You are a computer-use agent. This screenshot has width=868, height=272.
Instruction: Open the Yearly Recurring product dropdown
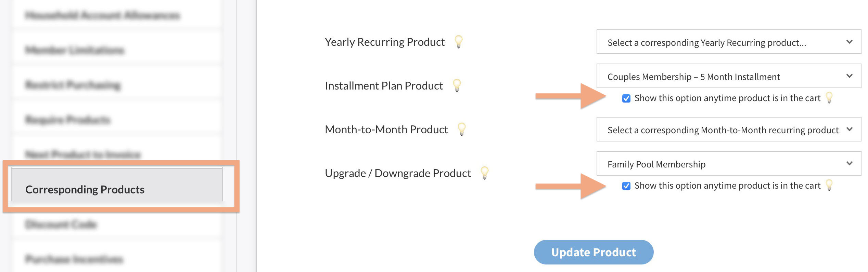[728, 42]
